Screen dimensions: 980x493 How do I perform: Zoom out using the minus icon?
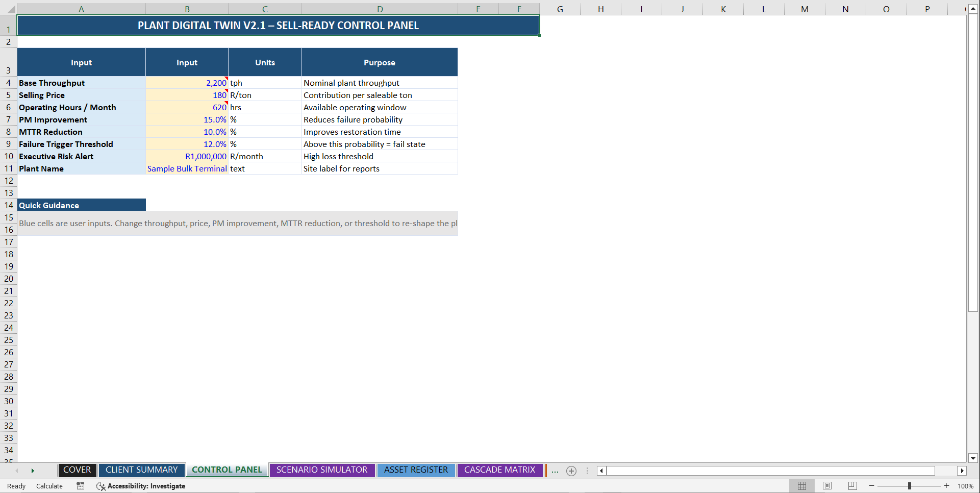(871, 486)
